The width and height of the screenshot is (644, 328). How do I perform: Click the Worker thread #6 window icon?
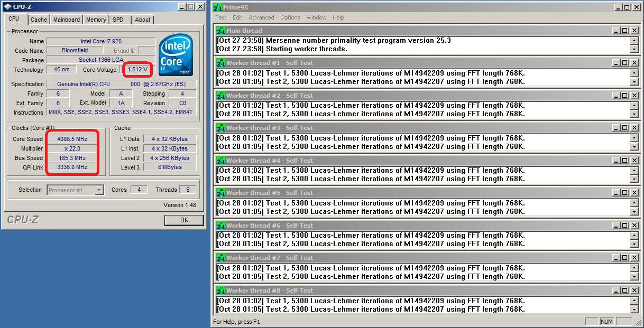coord(221,226)
